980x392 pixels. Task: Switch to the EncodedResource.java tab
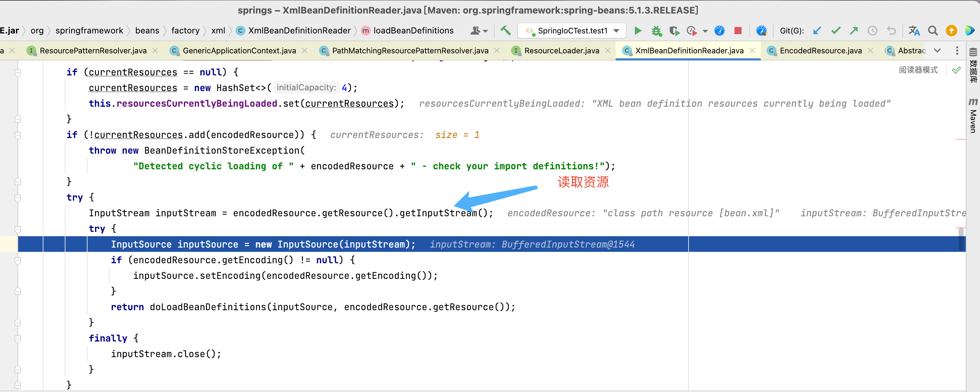pos(820,51)
